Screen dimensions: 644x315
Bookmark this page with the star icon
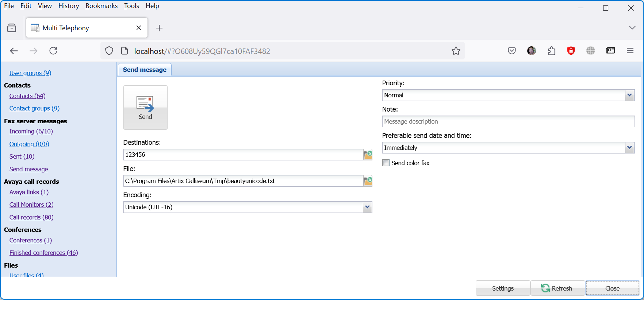[456, 51]
